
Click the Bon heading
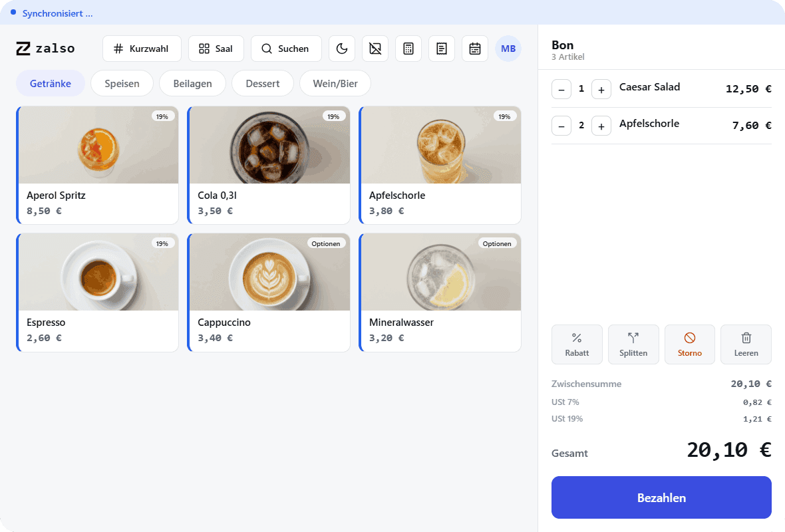tap(562, 45)
